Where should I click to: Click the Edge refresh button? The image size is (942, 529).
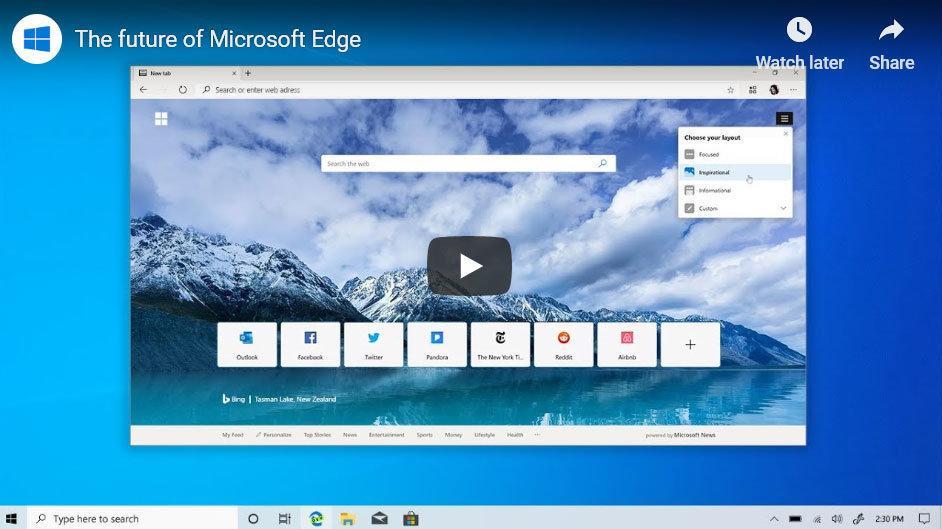[183, 89]
